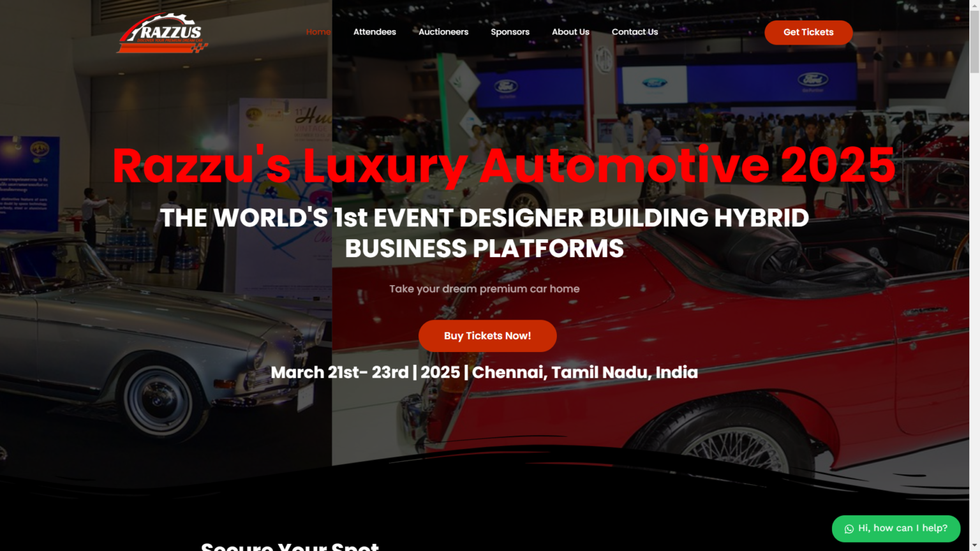The image size is (980, 551).
Task: Click the 'Take your dream premium car home' tagline
Action: coord(484,288)
